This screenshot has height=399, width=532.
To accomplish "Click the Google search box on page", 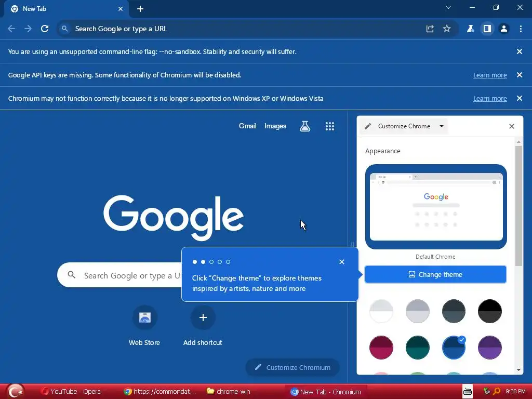I will [119, 275].
